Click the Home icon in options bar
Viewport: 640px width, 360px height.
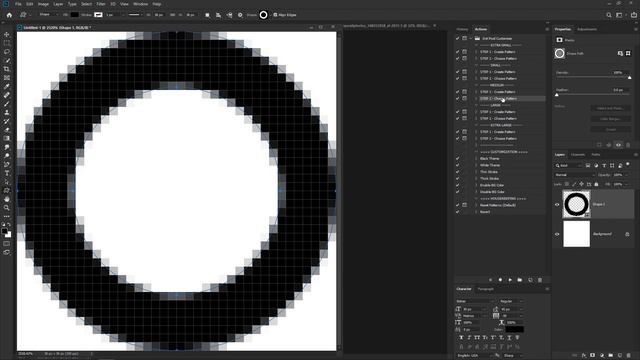point(9,15)
